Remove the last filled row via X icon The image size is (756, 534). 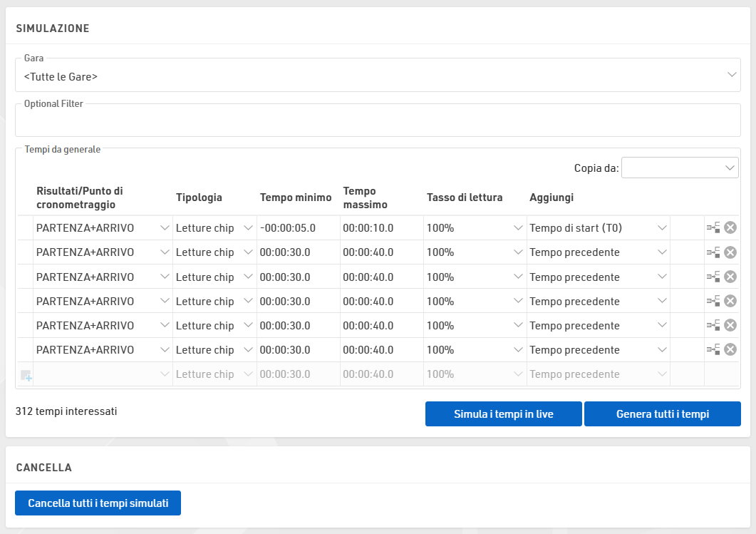tap(730, 349)
